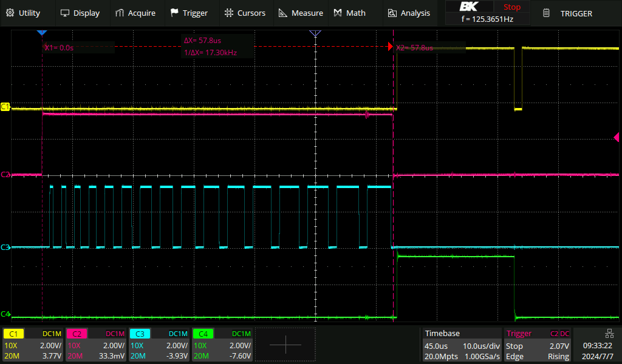This screenshot has height=364, width=622.
Task: Click the Acquire waveform icon
Action: (x=120, y=13)
